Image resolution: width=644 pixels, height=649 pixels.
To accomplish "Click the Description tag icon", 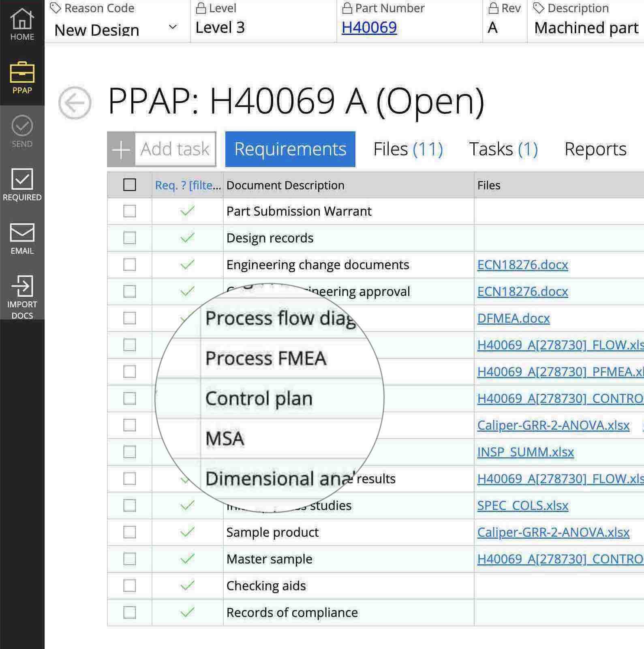I will (539, 8).
